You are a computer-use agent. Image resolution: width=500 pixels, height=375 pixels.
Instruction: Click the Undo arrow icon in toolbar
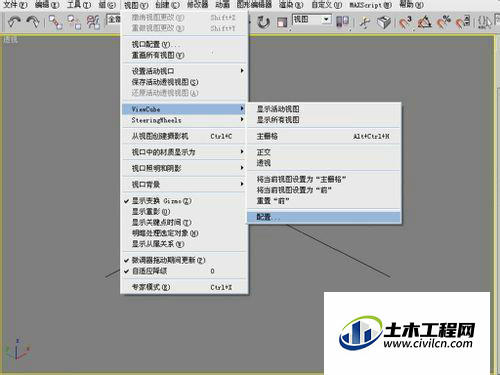pos(14,22)
